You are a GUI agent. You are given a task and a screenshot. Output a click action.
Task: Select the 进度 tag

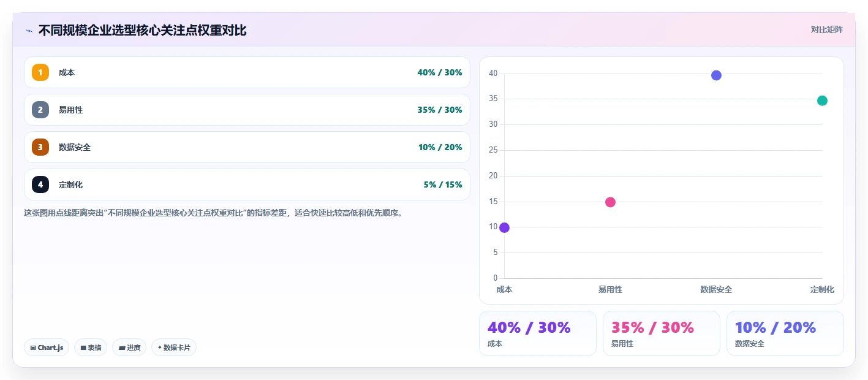coord(129,348)
